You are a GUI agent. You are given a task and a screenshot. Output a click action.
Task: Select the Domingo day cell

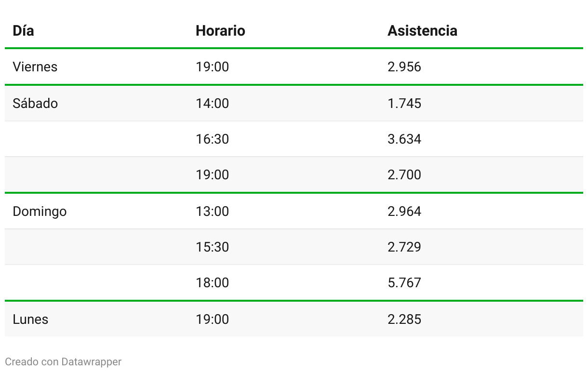(x=40, y=211)
